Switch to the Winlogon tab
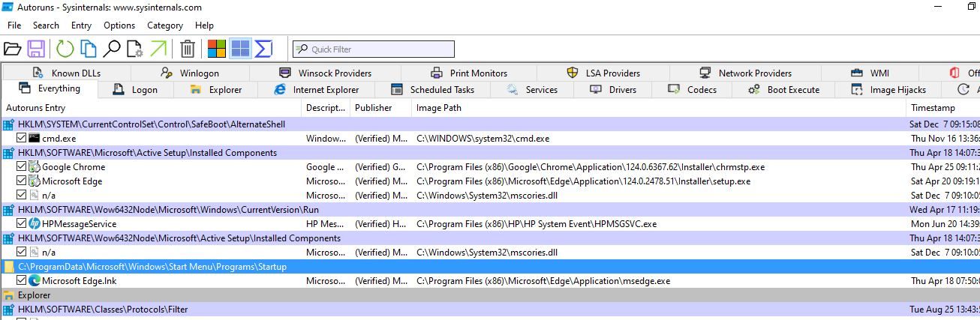The width and height of the screenshot is (980, 320). pyautogui.click(x=190, y=73)
